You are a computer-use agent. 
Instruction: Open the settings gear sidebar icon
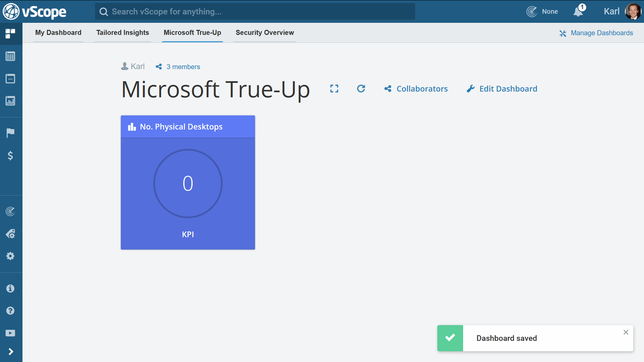[10, 256]
